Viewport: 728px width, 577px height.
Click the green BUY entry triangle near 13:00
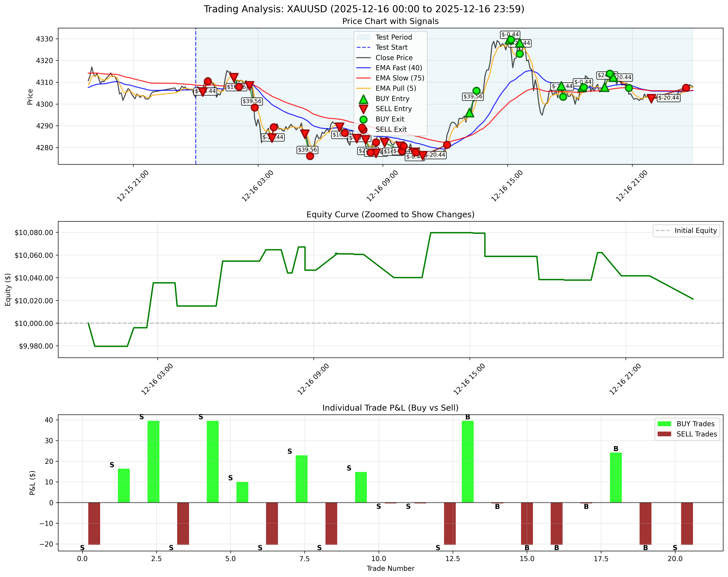(x=470, y=114)
